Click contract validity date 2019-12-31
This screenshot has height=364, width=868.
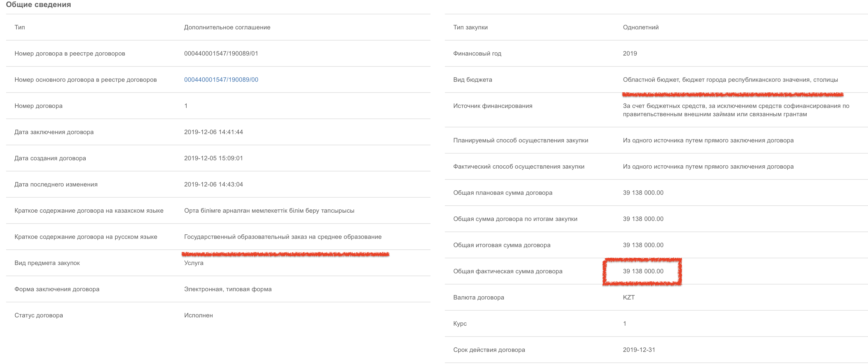click(639, 350)
